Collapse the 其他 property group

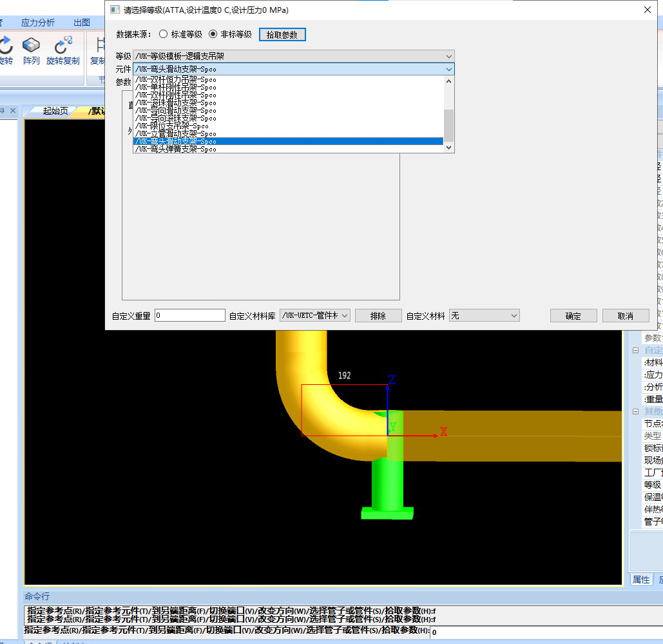click(x=635, y=411)
